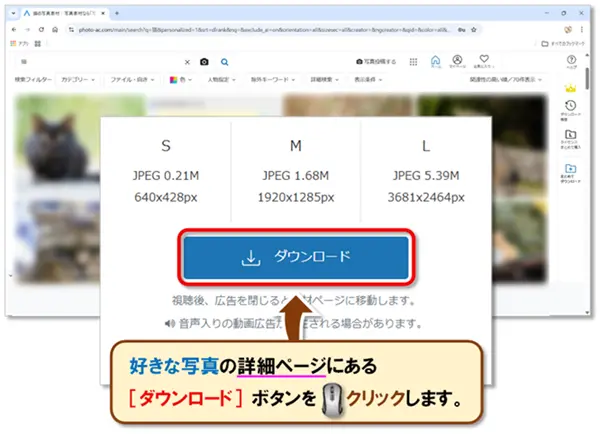Viewport: 600px width, 434px height.
Task: Open the browser three-dot menu
Action: [582, 29]
